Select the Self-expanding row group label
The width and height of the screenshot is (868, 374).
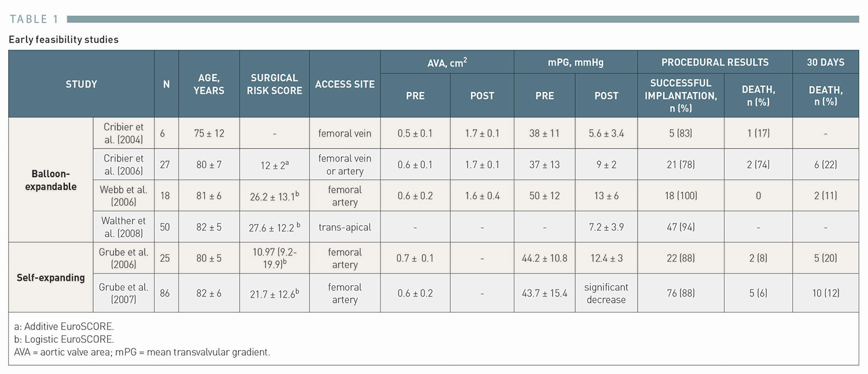coord(51,277)
